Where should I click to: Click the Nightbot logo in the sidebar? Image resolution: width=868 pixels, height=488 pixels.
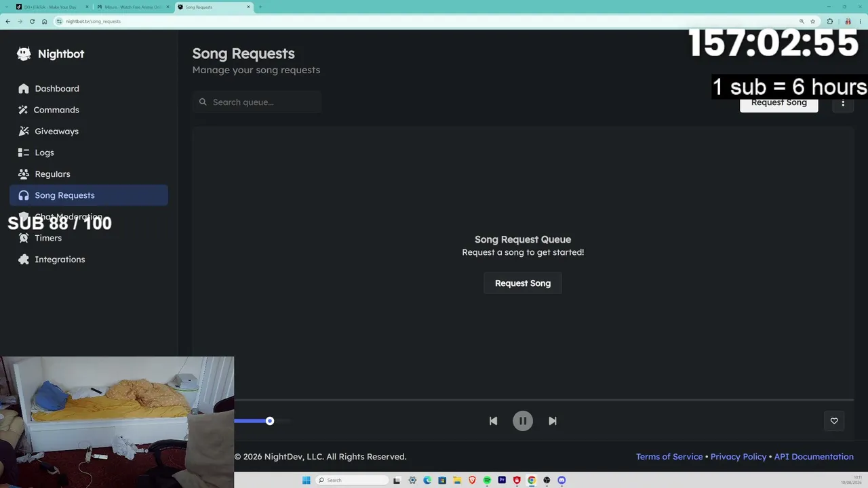51,54
